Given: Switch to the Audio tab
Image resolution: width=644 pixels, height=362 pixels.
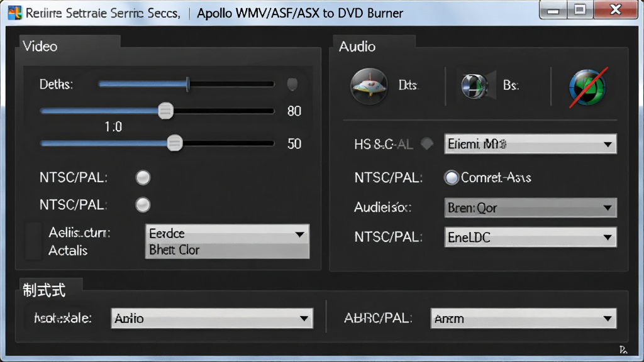Looking at the screenshot, I should coord(374,46).
